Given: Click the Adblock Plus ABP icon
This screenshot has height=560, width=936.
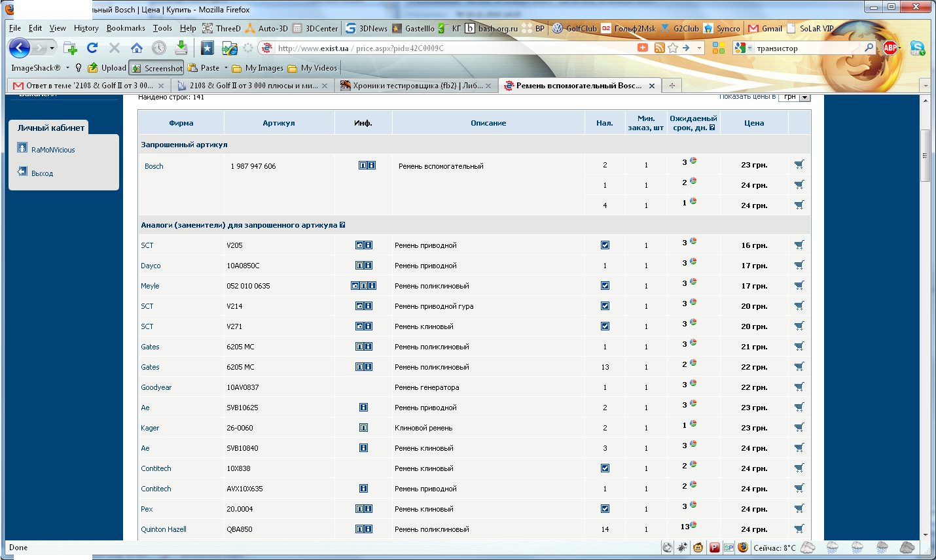Looking at the screenshot, I should click(890, 48).
